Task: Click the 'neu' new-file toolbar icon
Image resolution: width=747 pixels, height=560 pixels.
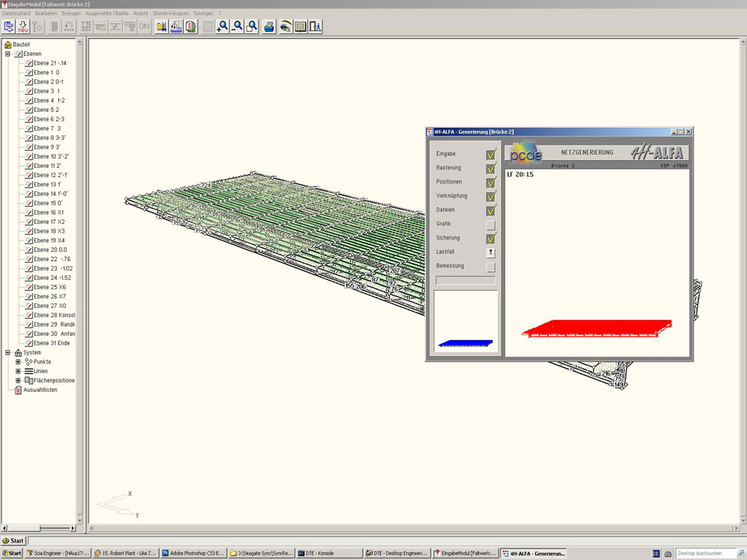Action: pos(23,26)
